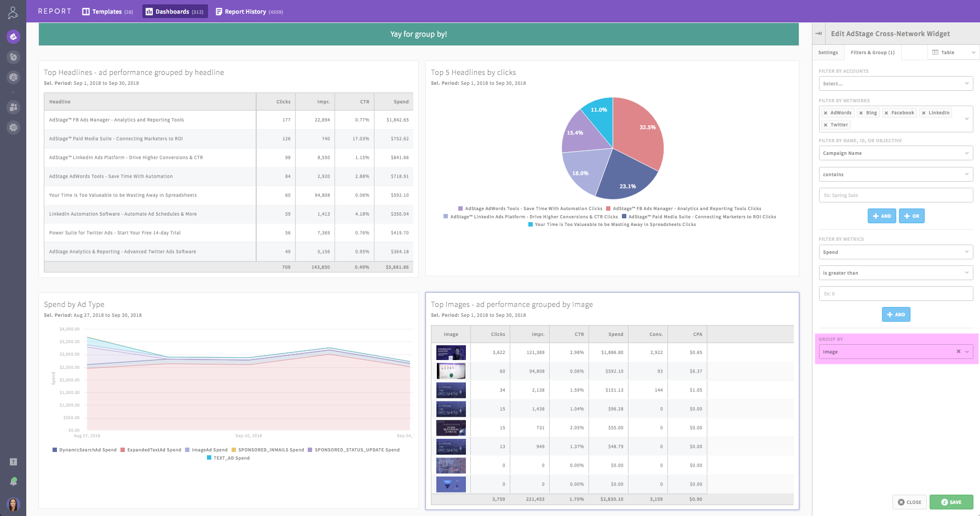Open the Templates tab
980x516 pixels.
tap(107, 11)
